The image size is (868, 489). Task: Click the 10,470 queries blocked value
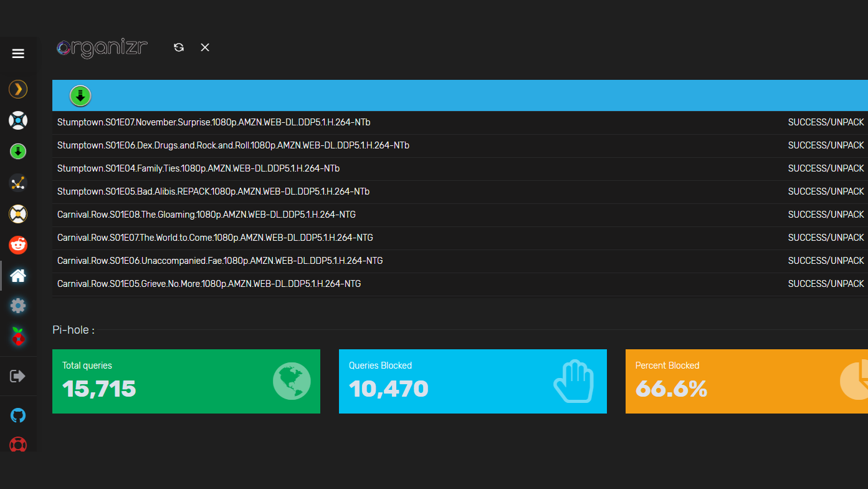click(389, 389)
